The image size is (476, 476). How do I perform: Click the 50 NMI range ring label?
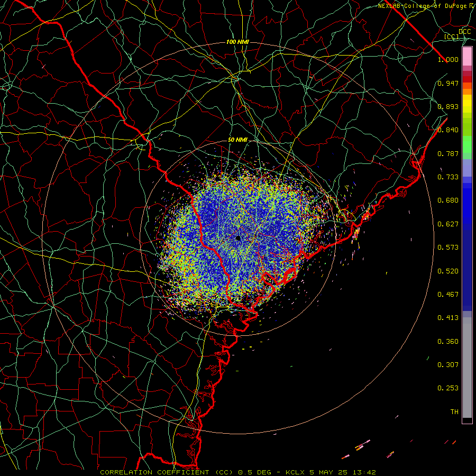click(x=237, y=140)
